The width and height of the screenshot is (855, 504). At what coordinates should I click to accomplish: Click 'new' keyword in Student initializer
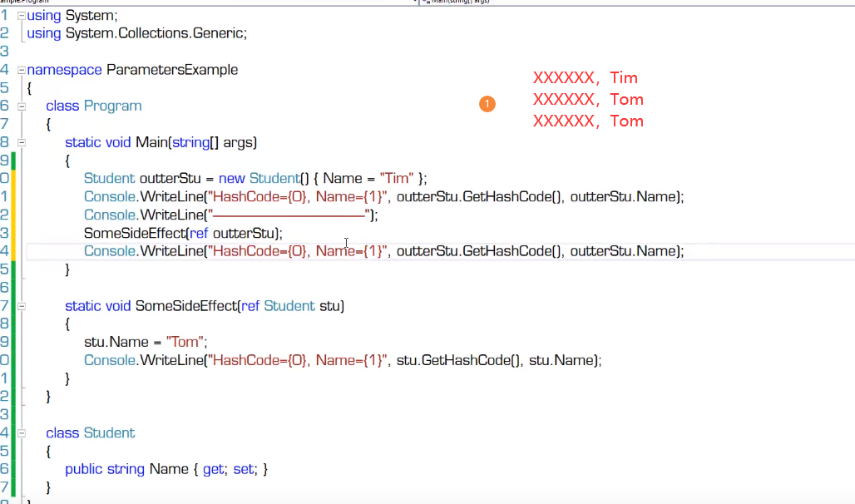coord(232,178)
